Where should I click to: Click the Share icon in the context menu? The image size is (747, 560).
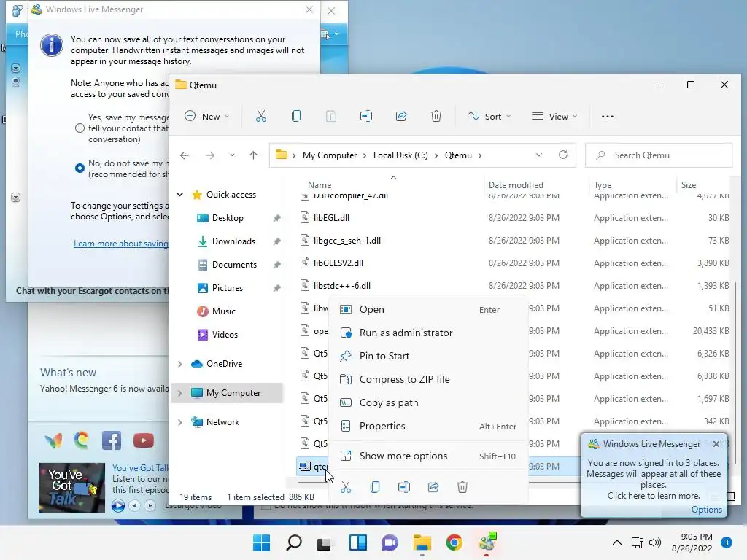coord(433,486)
